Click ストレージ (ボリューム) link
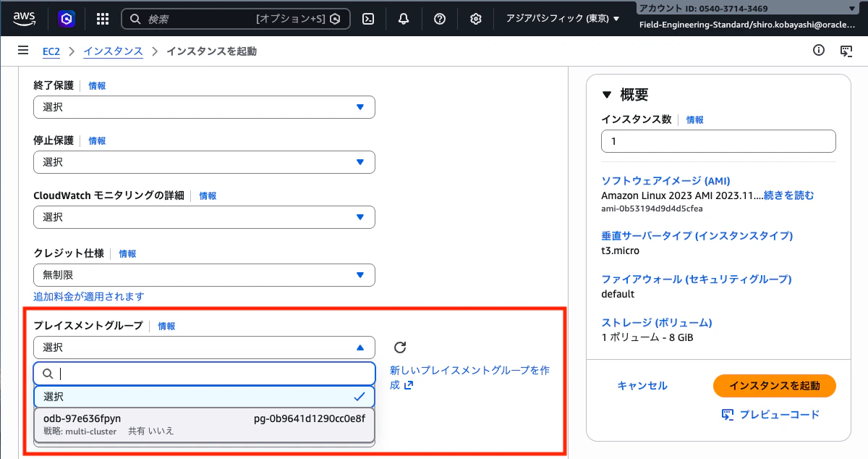Image resolution: width=868 pixels, height=459 pixels. pyautogui.click(x=657, y=323)
